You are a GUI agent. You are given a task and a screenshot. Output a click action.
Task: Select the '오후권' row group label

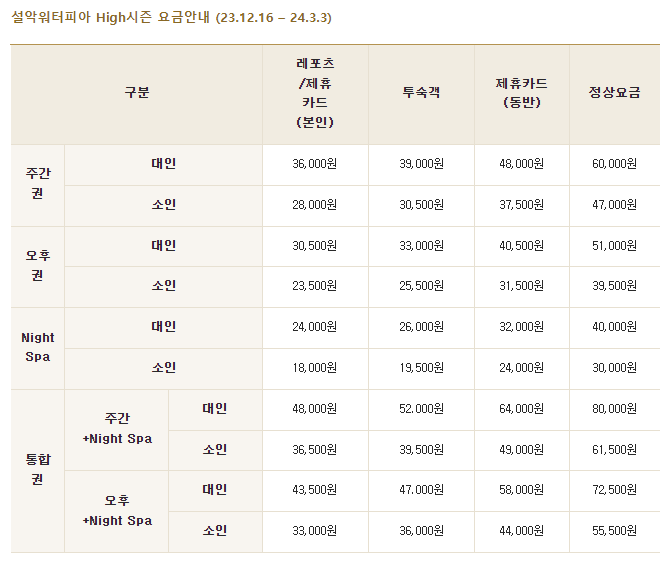(38, 265)
